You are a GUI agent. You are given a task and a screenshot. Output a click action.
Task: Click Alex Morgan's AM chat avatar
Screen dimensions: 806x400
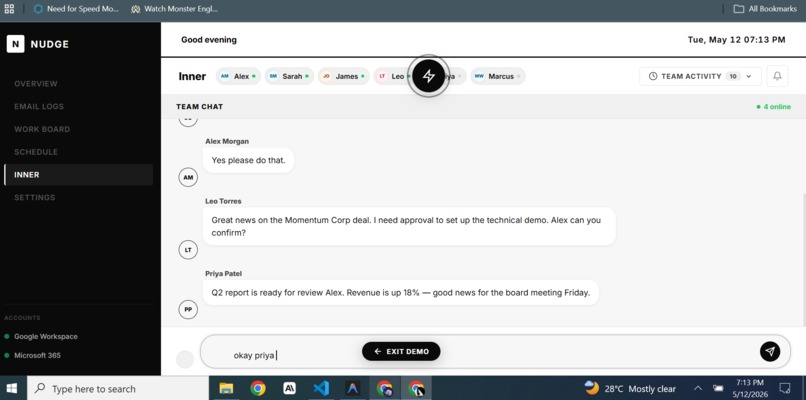click(188, 177)
